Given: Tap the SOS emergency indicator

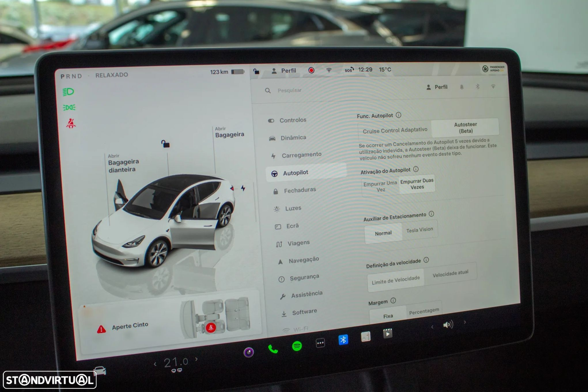Looking at the screenshot, I should click(x=349, y=70).
